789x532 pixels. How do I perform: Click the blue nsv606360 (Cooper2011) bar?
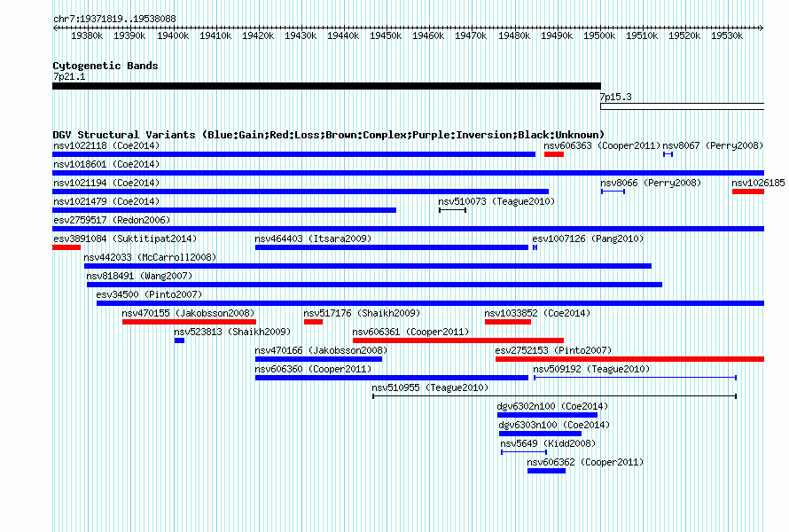(x=392, y=378)
